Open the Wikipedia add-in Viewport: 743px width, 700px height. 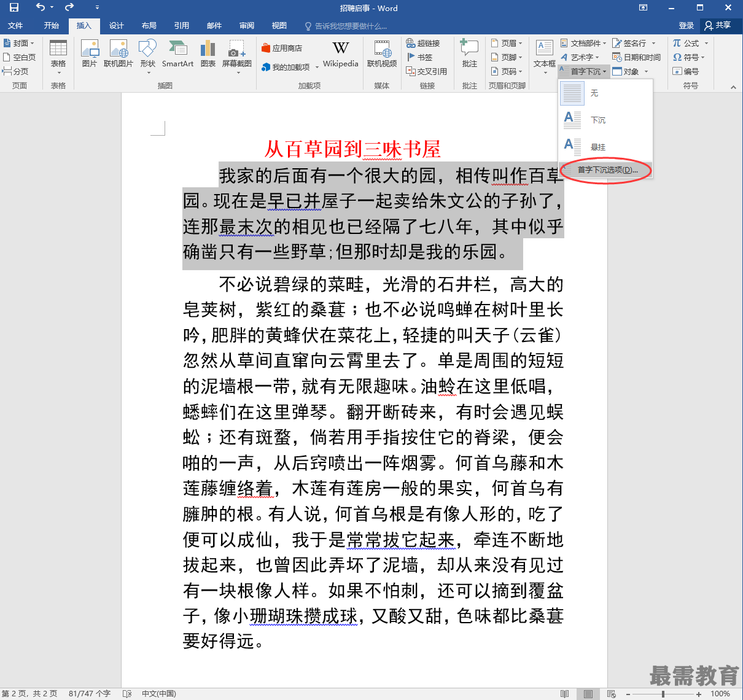coord(341,54)
